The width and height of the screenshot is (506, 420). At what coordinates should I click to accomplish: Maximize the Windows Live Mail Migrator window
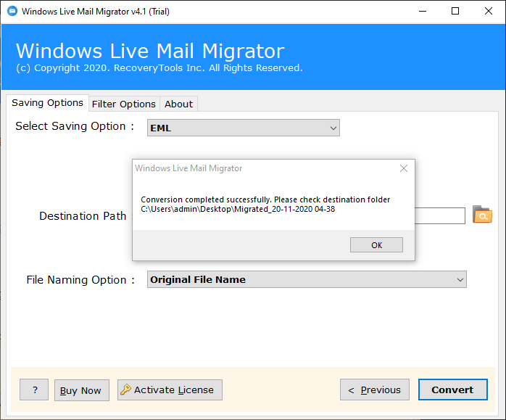coord(455,12)
